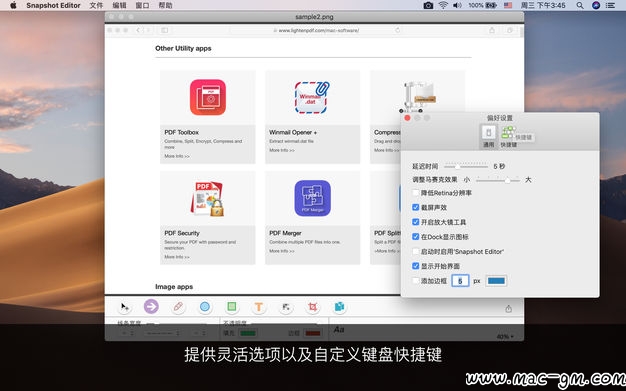Choose the mosaic pixelate tool

click(286, 307)
